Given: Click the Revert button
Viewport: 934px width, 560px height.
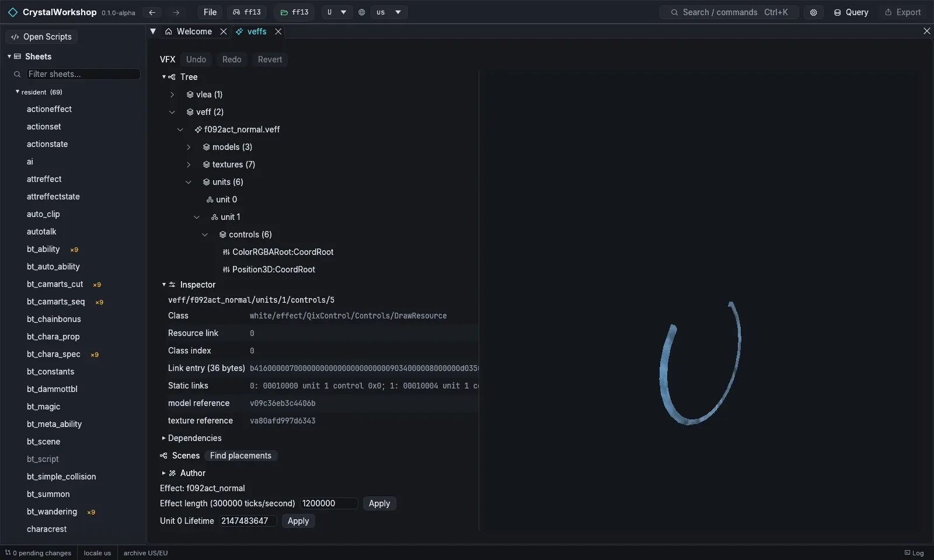Looking at the screenshot, I should click(x=270, y=60).
